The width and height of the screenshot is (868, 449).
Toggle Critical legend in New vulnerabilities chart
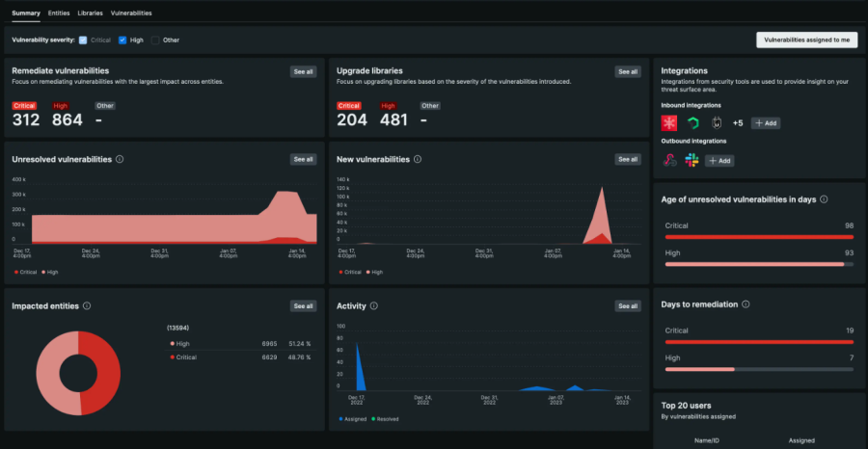tap(350, 272)
